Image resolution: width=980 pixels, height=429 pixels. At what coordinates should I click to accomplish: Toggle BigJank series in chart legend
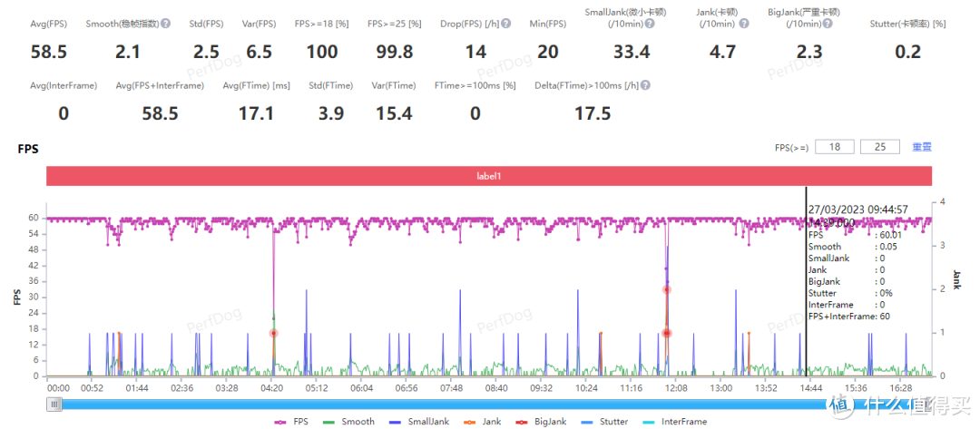pos(542,422)
